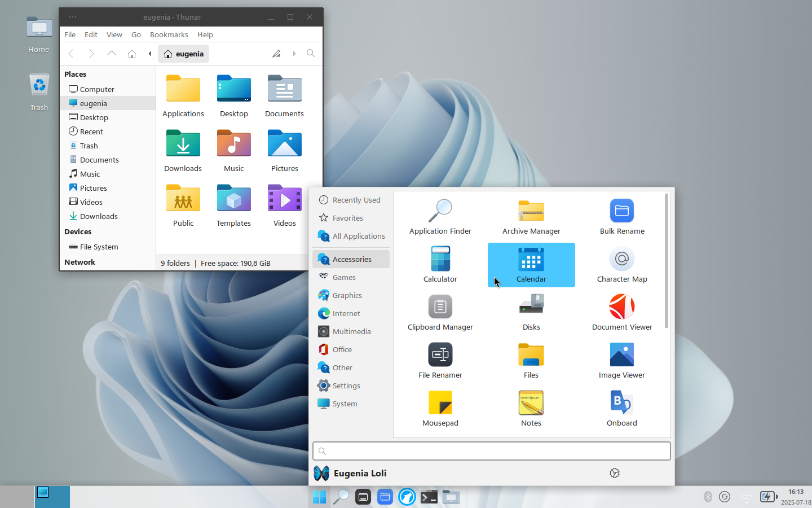The image size is (812, 508).
Task: Launch the Calculator app
Action: tap(440, 265)
